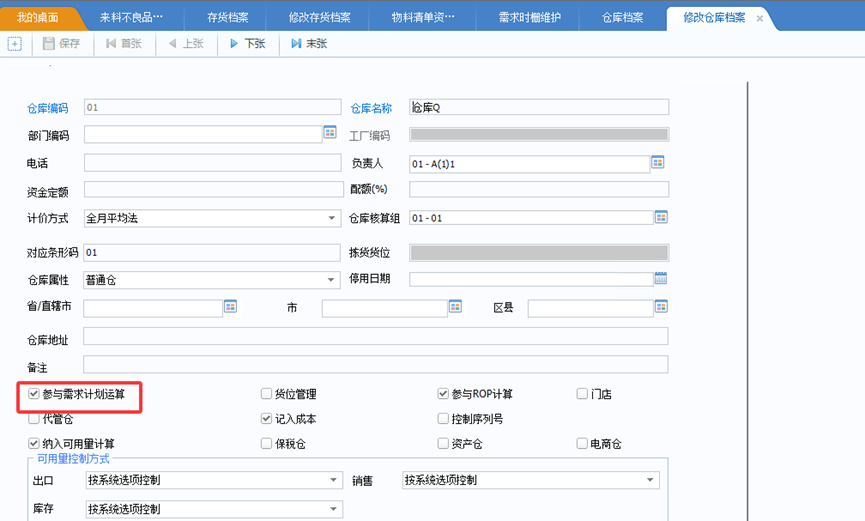Toggle 参与需求计划运算 checkbox

pos(34,394)
